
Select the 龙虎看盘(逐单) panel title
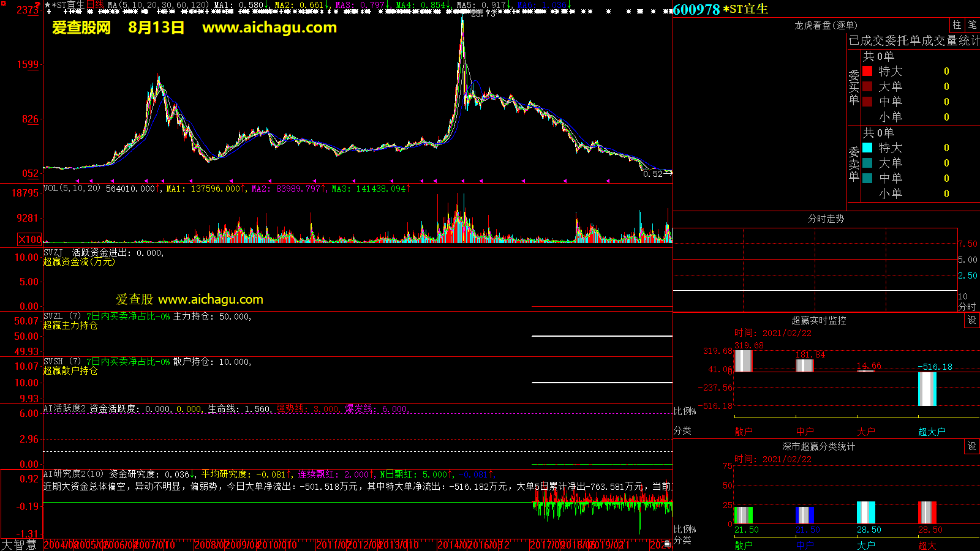(826, 25)
